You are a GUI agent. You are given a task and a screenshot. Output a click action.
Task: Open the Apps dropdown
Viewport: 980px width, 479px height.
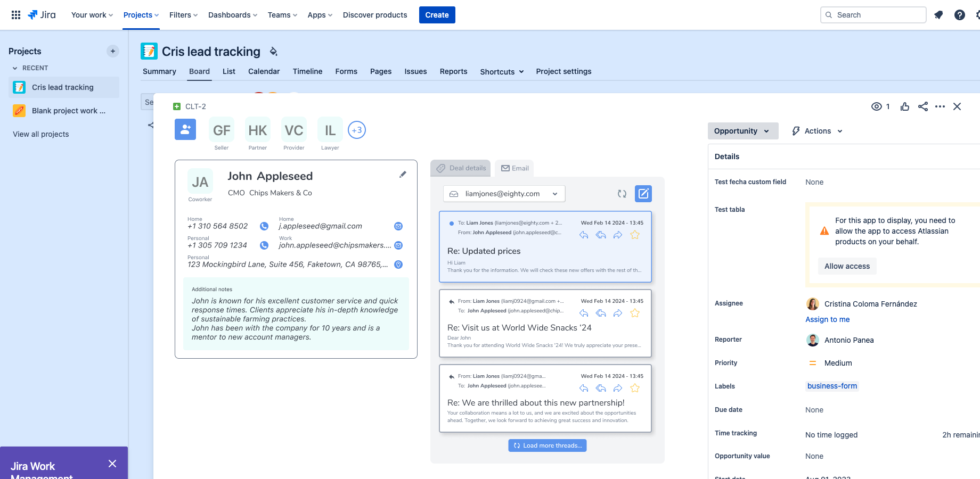320,15
